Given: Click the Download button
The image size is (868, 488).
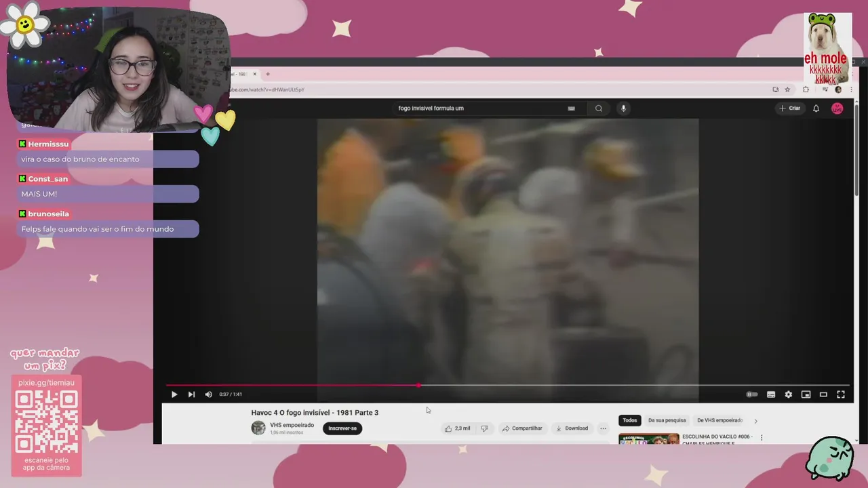Looking at the screenshot, I should point(572,428).
